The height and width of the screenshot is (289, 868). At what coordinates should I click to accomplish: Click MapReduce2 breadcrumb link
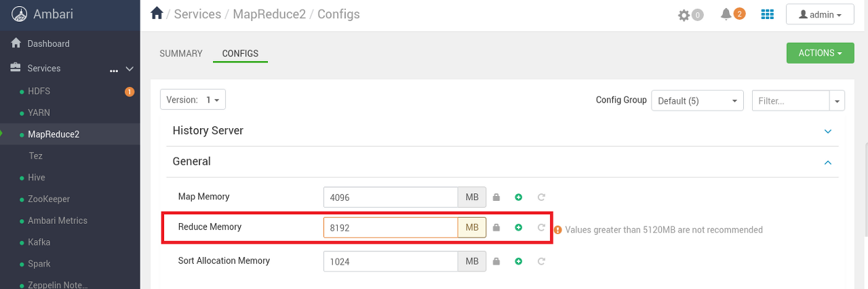[269, 14]
